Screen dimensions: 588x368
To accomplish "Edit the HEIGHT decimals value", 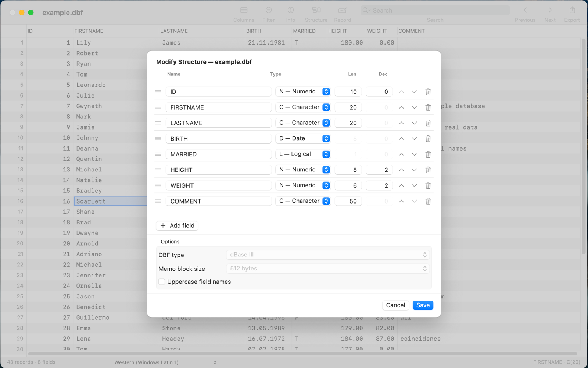I will 380,170.
